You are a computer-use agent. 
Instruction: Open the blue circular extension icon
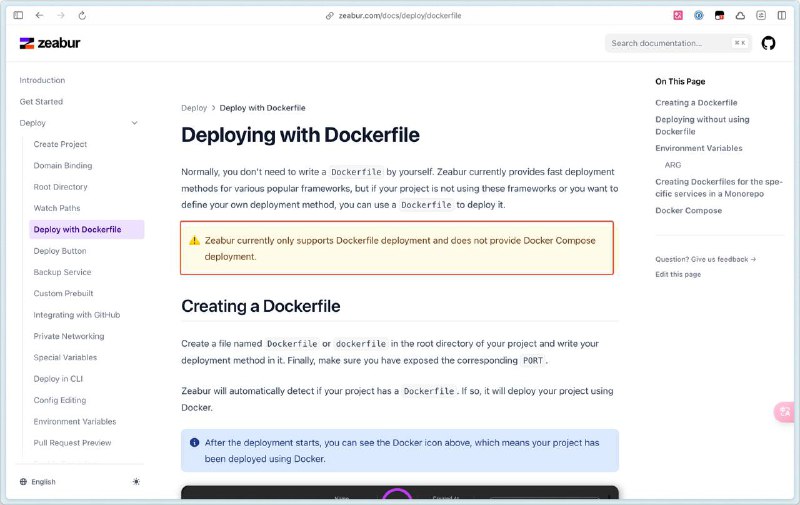coord(698,15)
